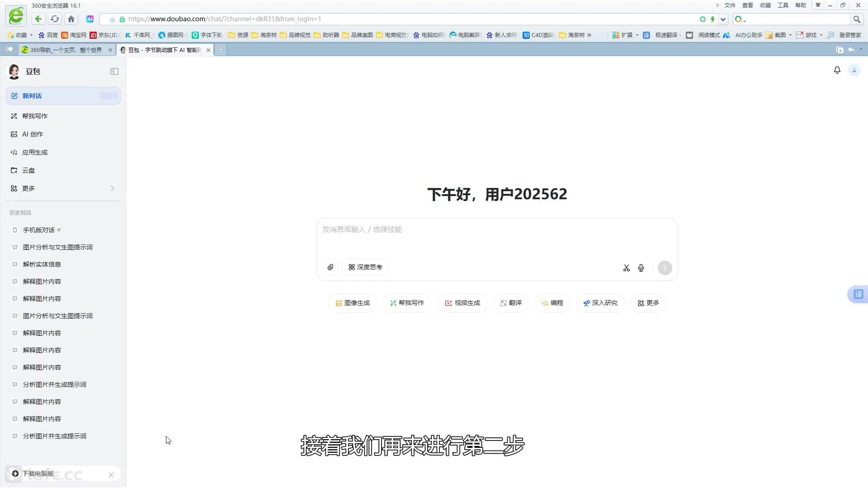The width and height of the screenshot is (868, 488).
Task: Click the AI assistant icon beside home
Action: coord(90,19)
